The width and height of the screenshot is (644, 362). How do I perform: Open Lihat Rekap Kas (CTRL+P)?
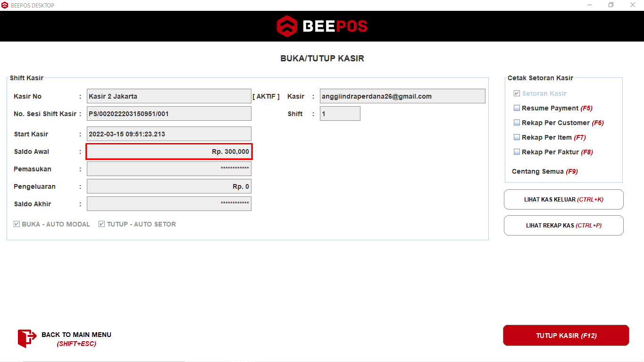(564, 226)
